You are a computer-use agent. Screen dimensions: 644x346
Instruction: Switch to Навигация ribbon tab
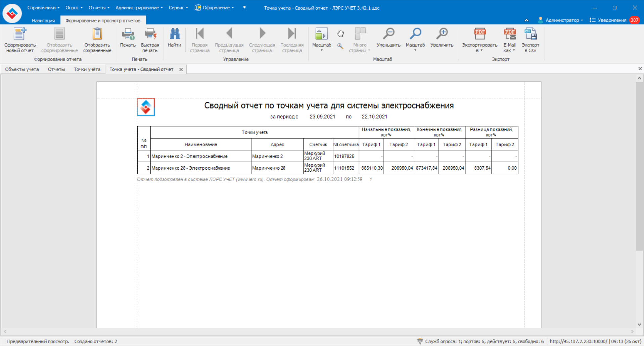point(43,20)
